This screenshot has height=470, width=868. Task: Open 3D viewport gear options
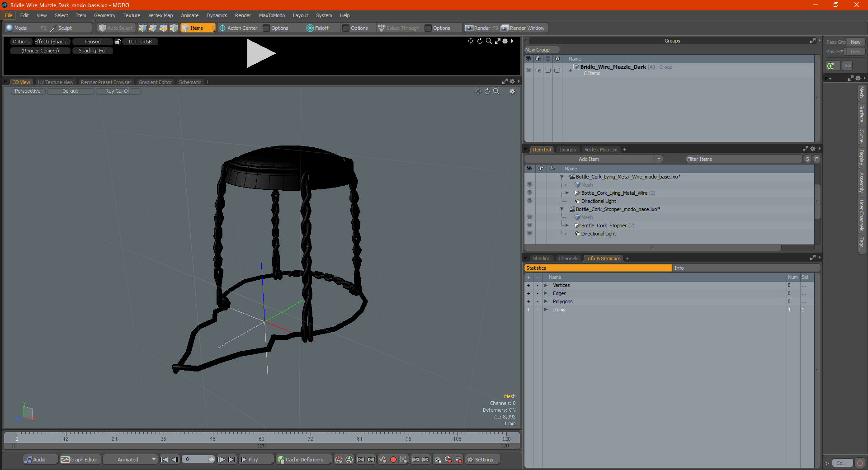click(x=512, y=91)
